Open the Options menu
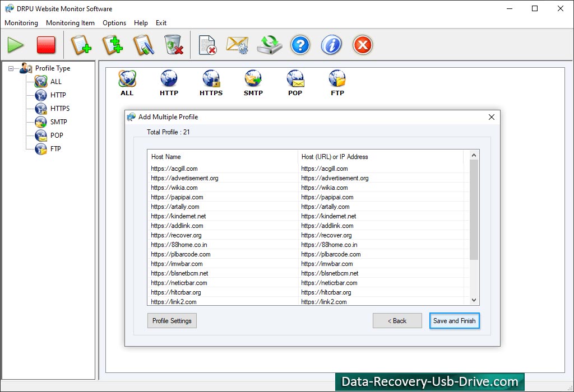Viewport: 574px width, 392px height. [x=114, y=22]
